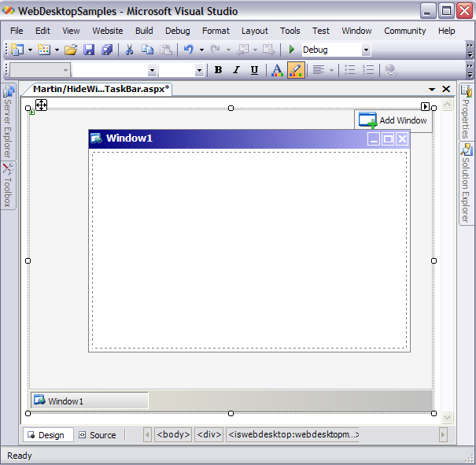Open the Debug configuration dropdown
This screenshot has width=476, height=465.
[366, 50]
